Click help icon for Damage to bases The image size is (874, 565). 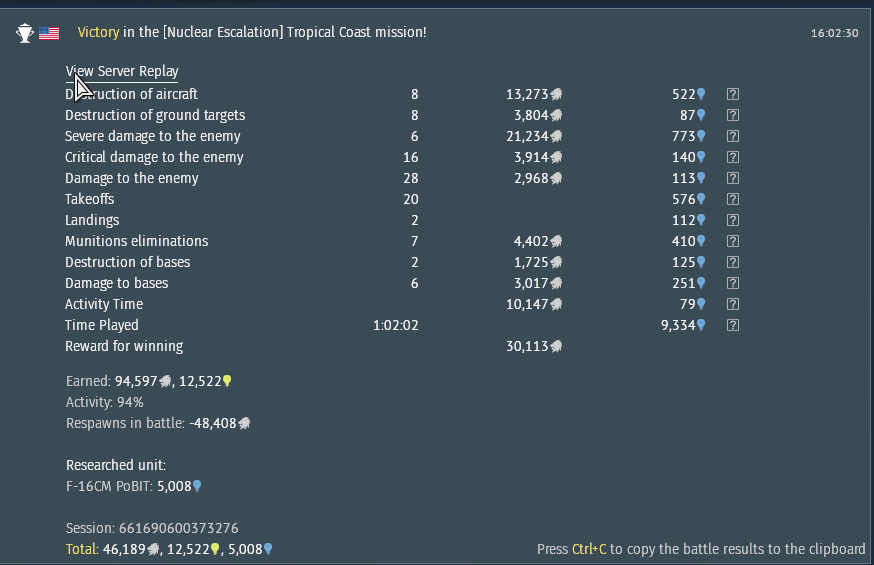tap(733, 283)
